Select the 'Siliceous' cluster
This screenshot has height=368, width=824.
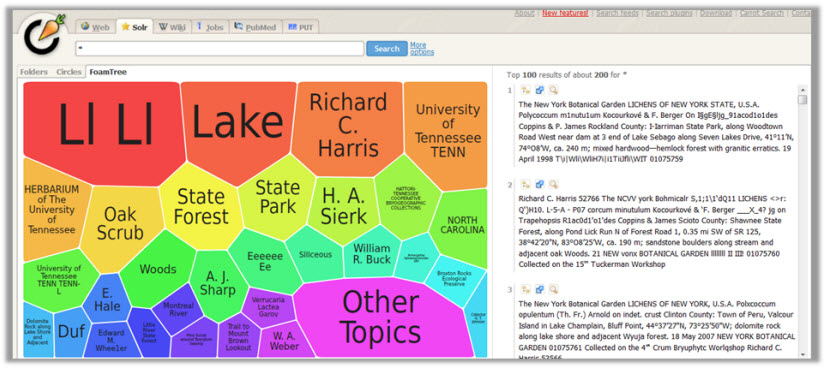click(315, 254)
